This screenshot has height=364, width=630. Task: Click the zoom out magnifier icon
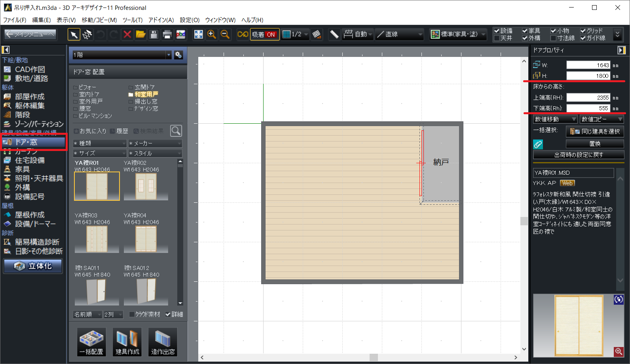pos(225,35)
